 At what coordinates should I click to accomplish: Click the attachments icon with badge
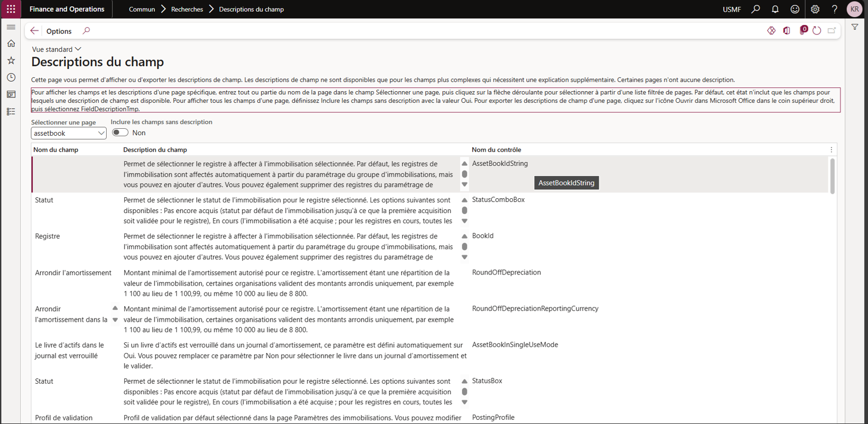pyautogui.click(x=803, y=30)
